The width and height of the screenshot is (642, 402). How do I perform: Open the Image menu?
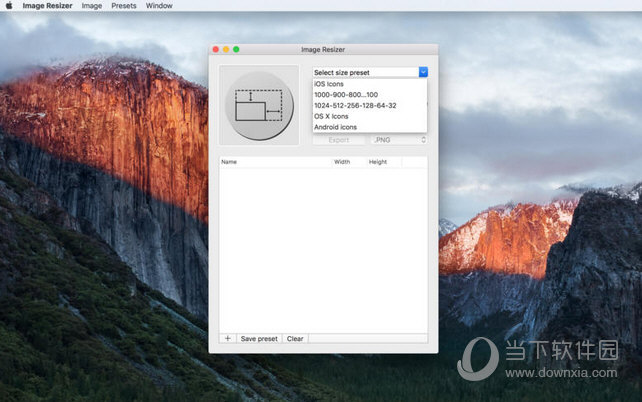click(92, 6)
